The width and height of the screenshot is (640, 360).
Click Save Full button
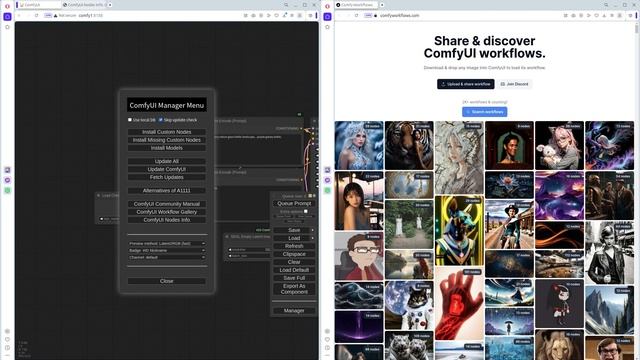tap(294, 278)
